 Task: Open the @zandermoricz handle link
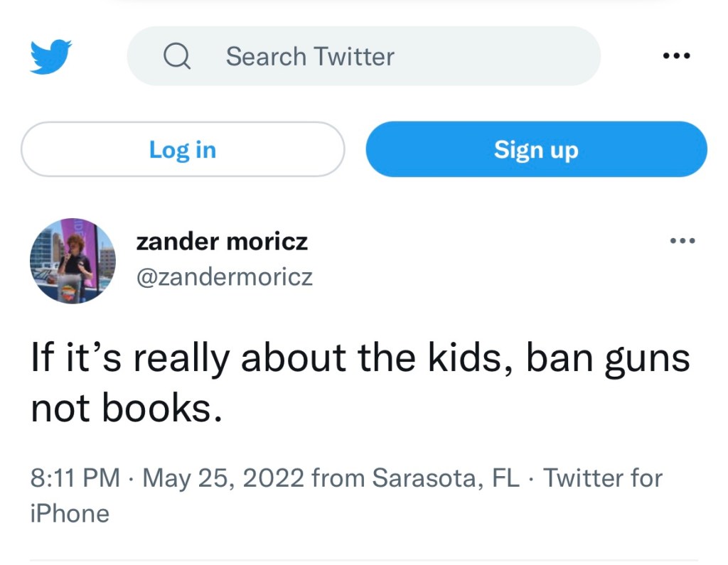[224, 276]
